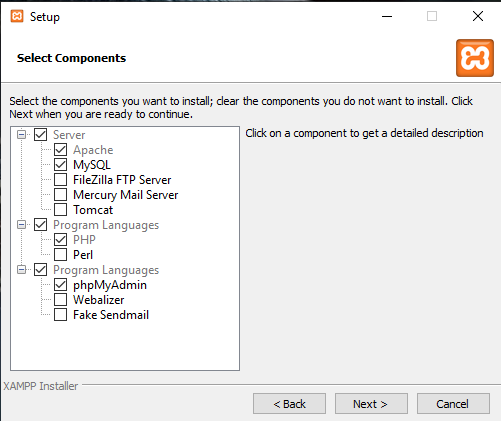Select the Tomcat component label
The width and height of the screenshot is (501, 421).
[93, 210]
